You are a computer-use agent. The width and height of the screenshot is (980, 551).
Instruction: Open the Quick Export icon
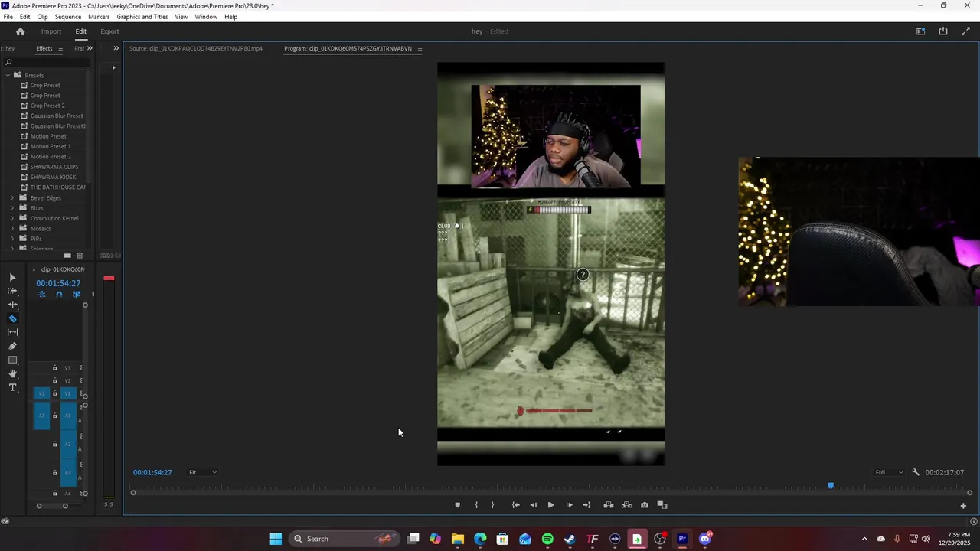coord(943,31)
